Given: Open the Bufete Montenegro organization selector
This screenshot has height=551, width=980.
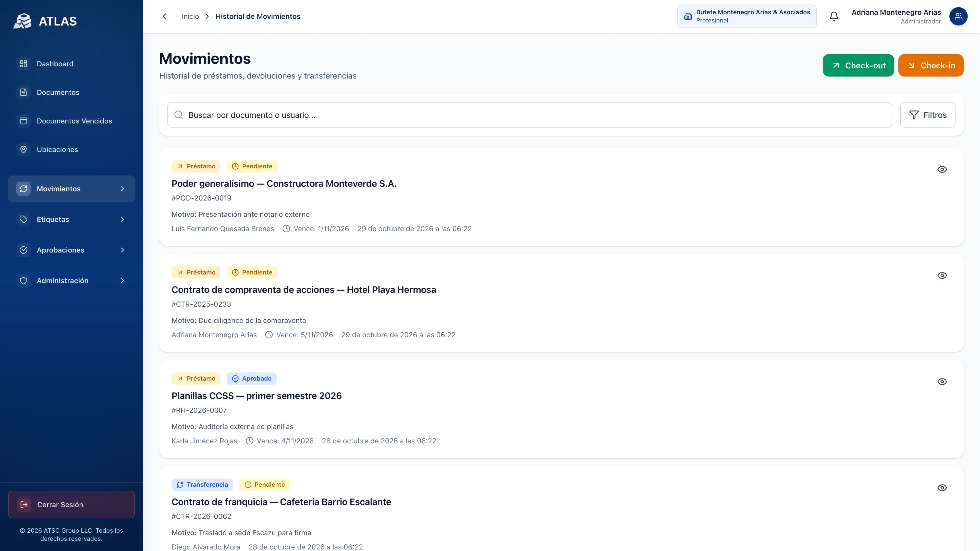Looking at the screenshot, I should pyautogui.click(x=747, y=16).
